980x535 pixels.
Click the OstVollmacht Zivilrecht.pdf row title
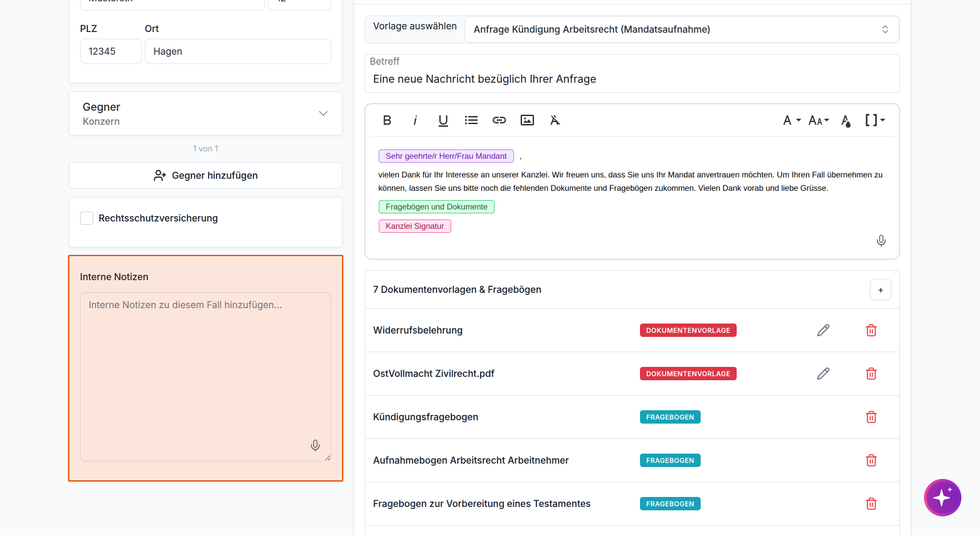click(x=434, y=374)
